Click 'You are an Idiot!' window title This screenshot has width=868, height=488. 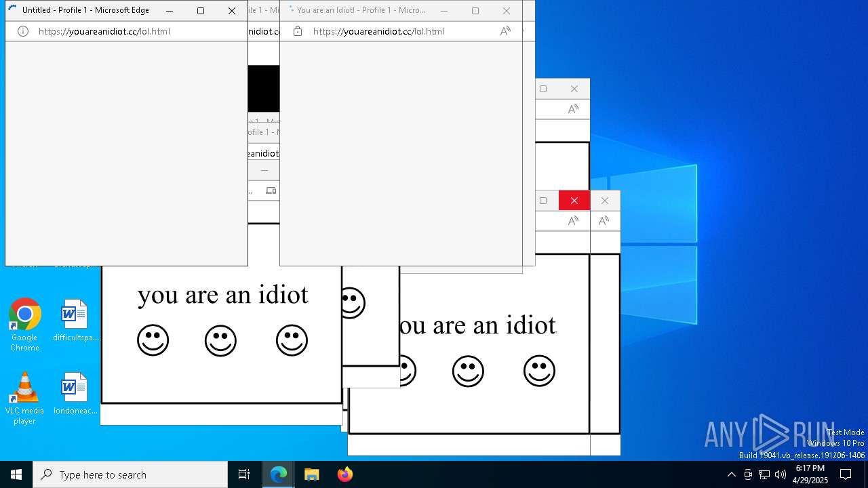361,10
